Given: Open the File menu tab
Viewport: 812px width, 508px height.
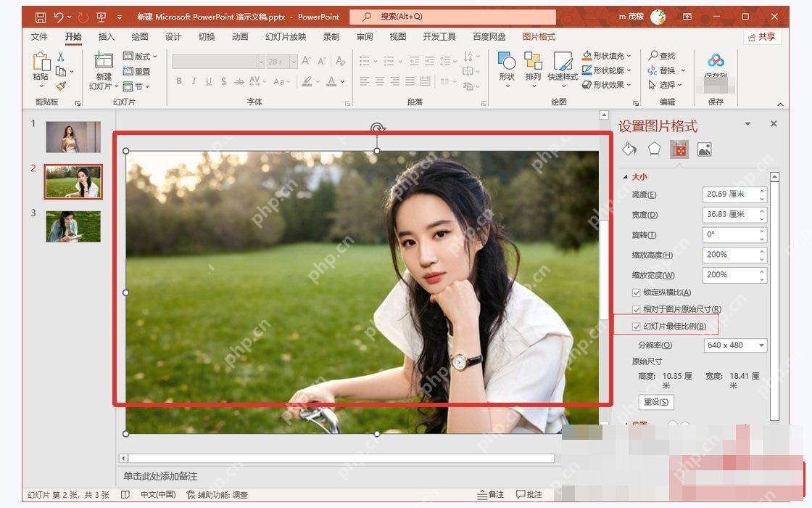Looking at the screenshot, I should [39, 37].
